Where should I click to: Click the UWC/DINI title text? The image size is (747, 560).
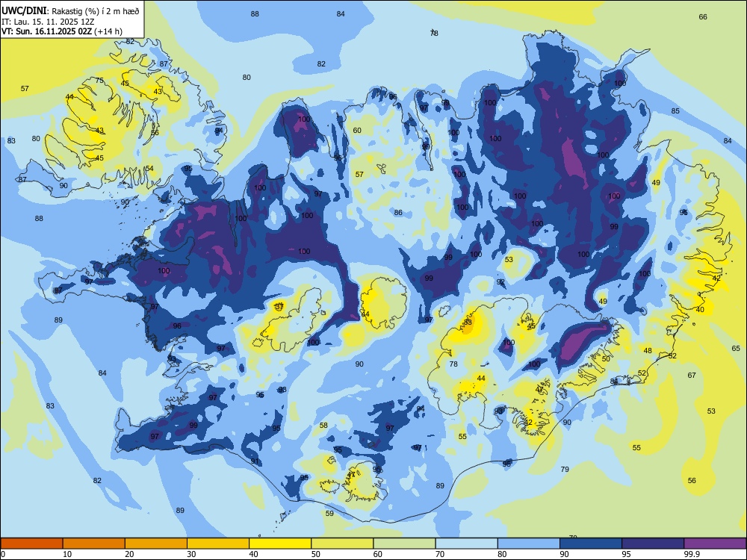(x=24, y=11)
